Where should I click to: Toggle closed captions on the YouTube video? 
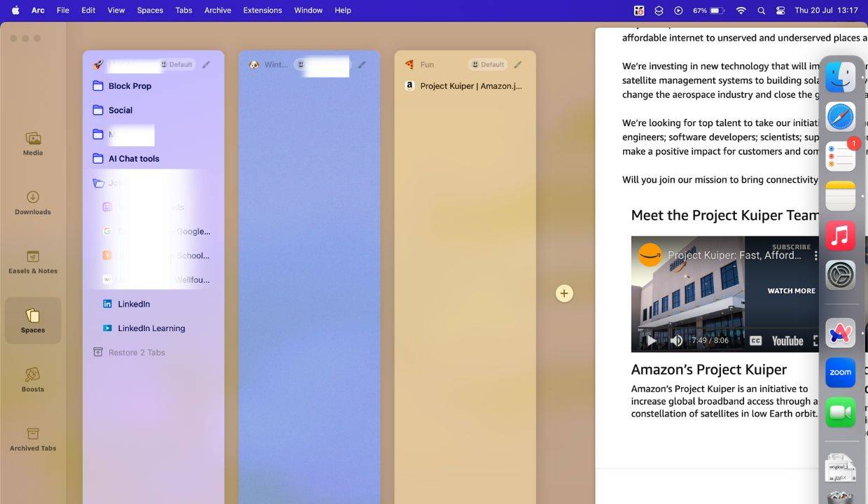(x=755, y=341)
